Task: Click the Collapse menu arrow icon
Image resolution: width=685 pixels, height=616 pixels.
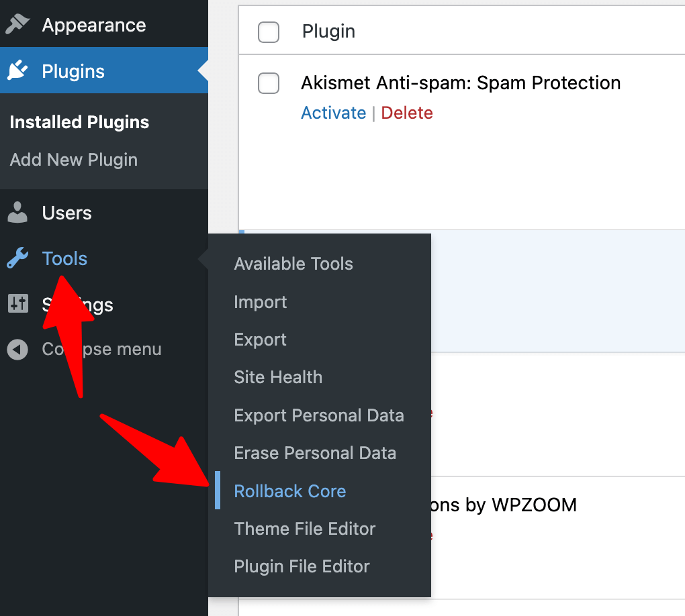Action: click(x=17, y=349)
